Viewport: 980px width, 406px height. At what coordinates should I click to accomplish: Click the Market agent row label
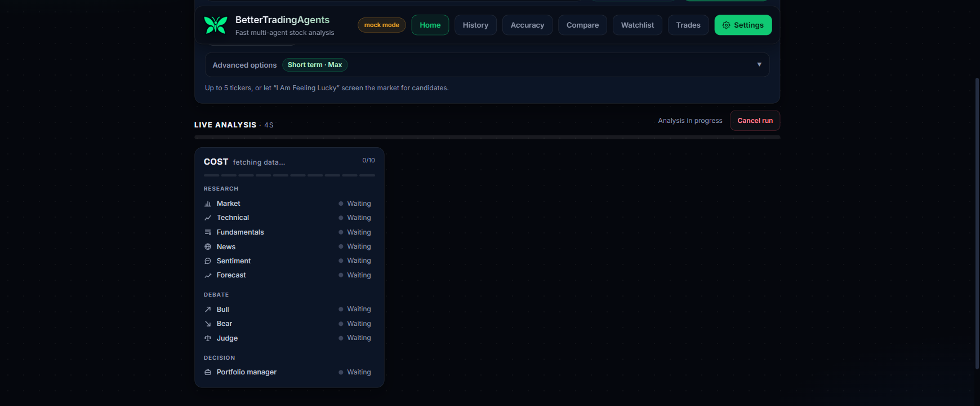click(x=229, y=204)
